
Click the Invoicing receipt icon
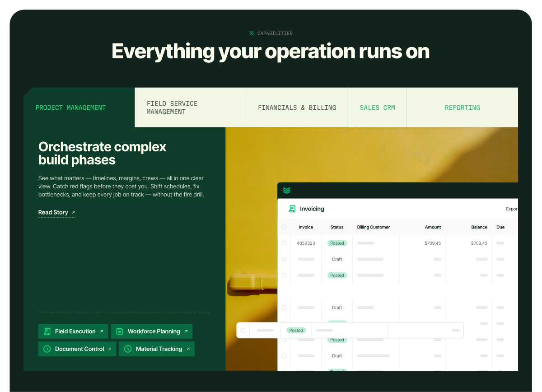292,209
